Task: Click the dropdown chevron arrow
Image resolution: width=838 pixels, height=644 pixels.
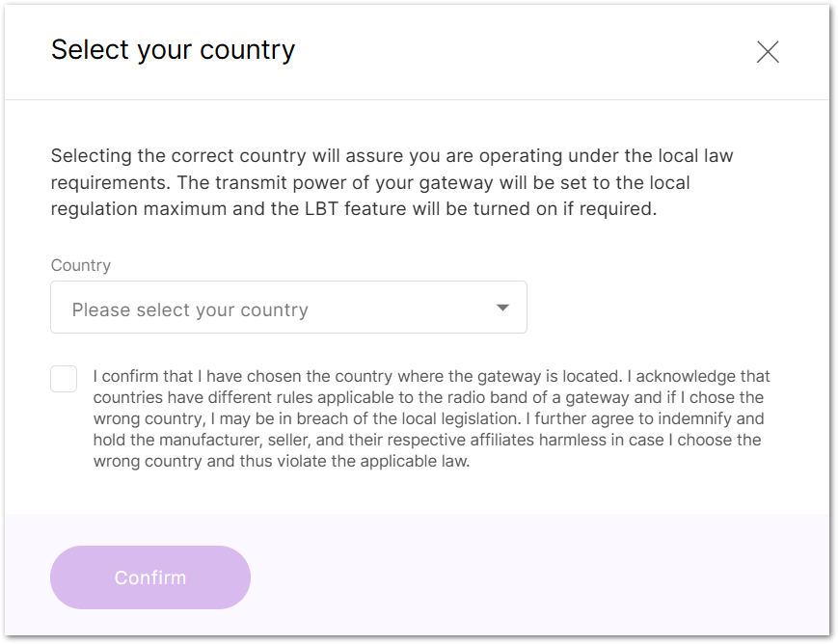Action: 502,307
